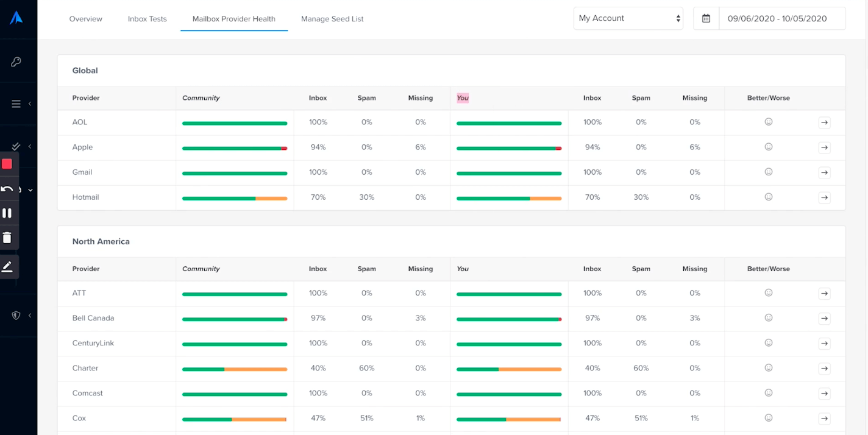Click the trash icon in the recording toolbar
This screenshot has width=868, height=435.
coord(7,238)
